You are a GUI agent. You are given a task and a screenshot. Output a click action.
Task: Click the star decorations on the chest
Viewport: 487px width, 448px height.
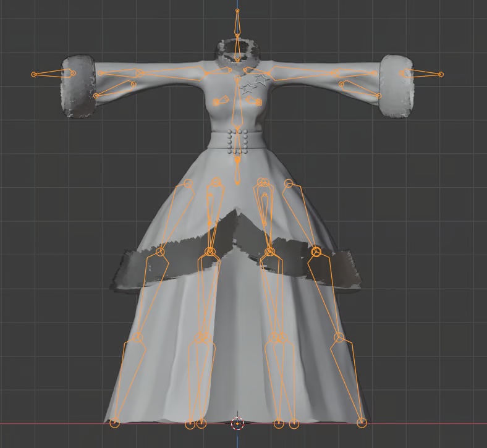(255, 83)
